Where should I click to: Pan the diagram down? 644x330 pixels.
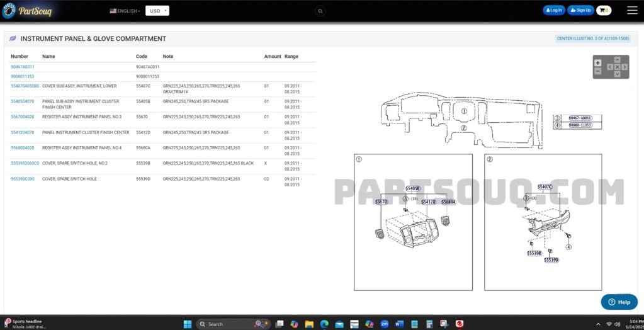coord(617,74)
